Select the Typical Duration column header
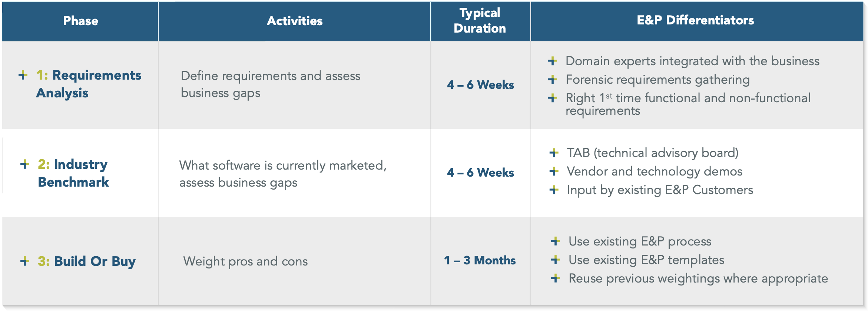Image resolution: width=868 pixels, height=314 pixels. pos(480,21)
